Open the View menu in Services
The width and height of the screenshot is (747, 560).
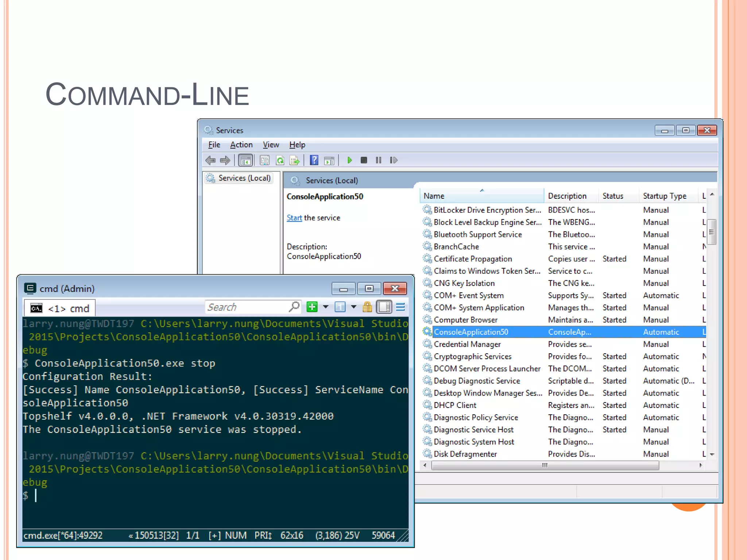tap(271, 145)
